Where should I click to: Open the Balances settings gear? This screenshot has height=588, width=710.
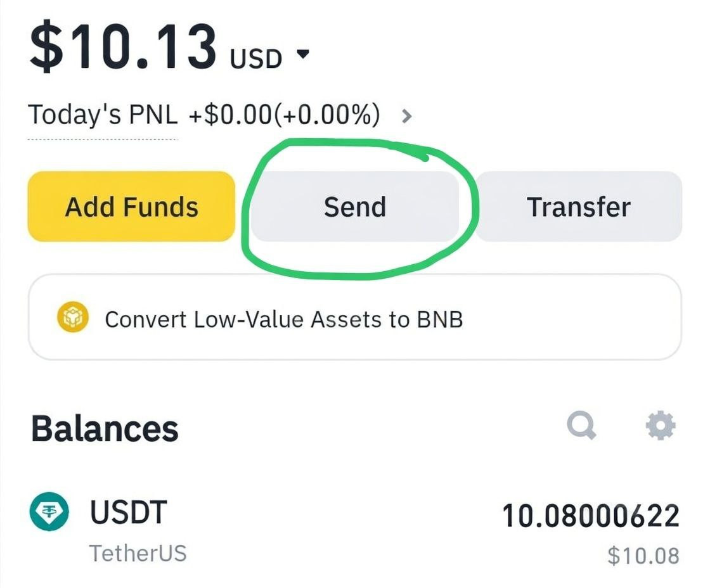(x=661, y=426)
